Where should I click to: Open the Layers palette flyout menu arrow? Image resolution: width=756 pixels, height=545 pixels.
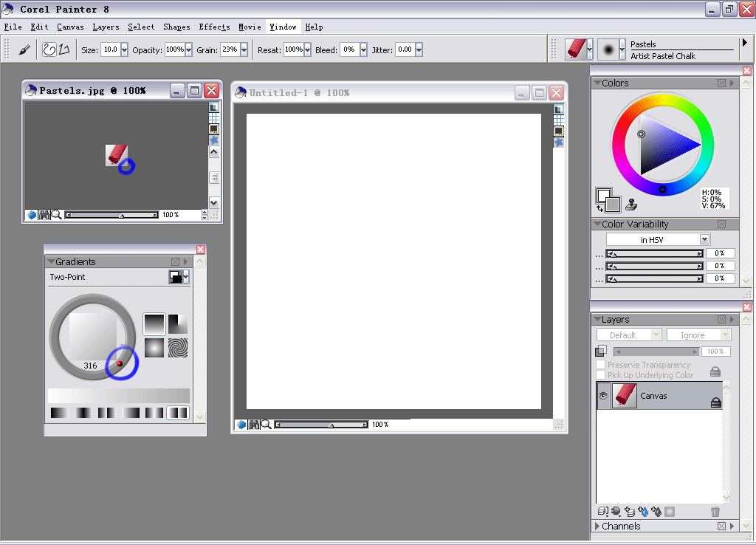point(732,319)
